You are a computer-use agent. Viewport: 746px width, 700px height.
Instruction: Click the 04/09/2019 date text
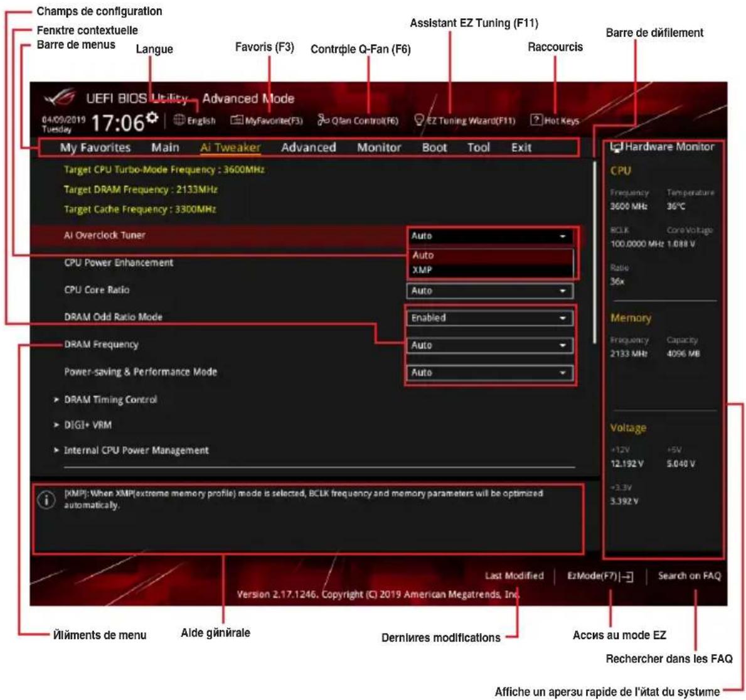(63, 119)
